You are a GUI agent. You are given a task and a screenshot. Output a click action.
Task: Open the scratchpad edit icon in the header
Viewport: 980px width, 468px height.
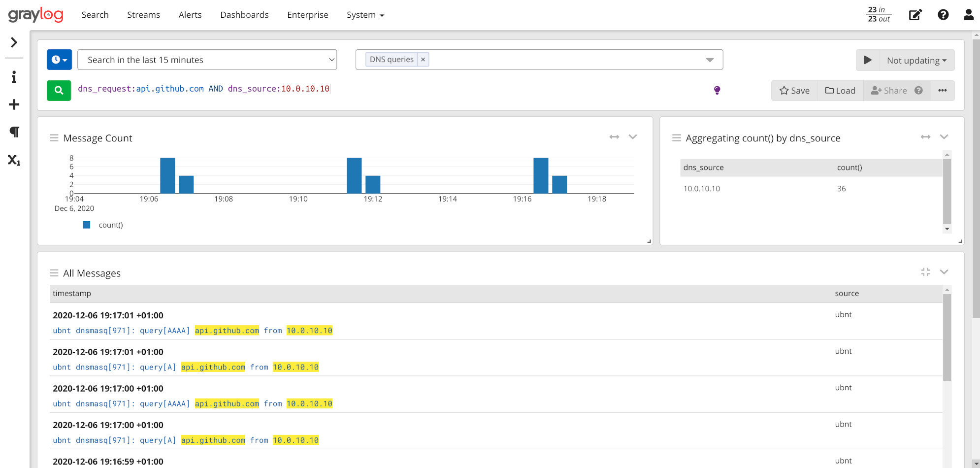(915, 15)
